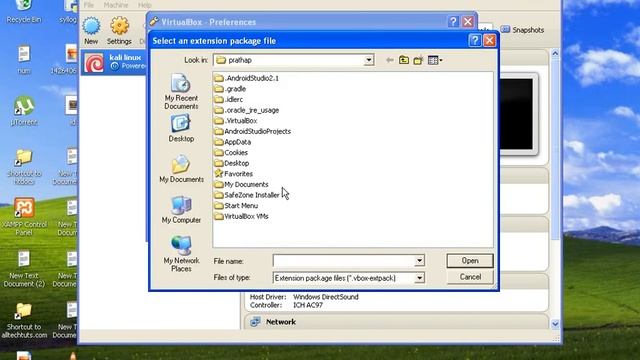Image resolution: width=640 pixels, height=360 pixels.
Task: Click the kali linux preview thumbnail
Action: click(517, 114)
